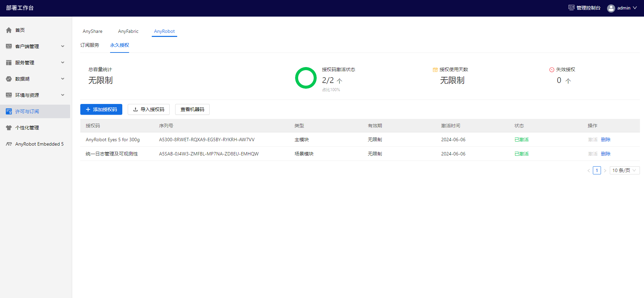
Task: Click 已激活 status in 主模块 row
Action: click(x=522, y=140)
